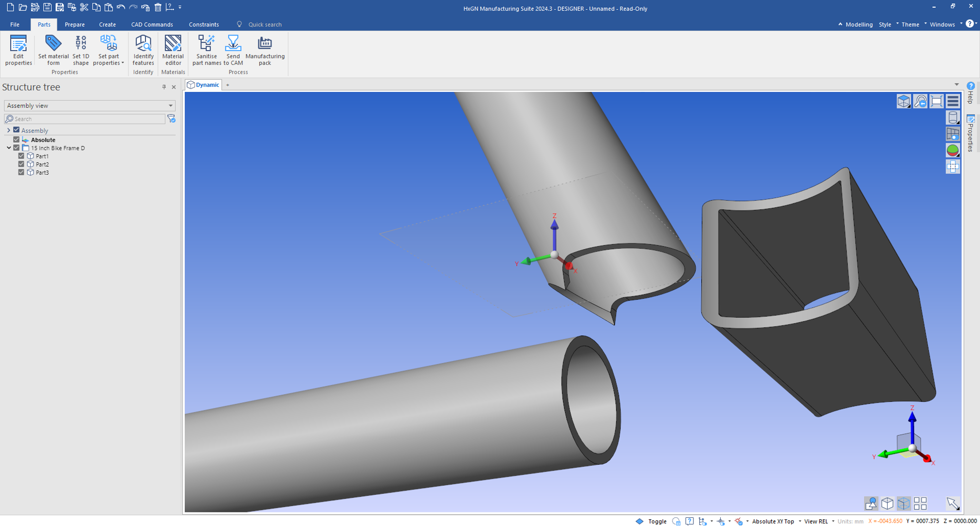Click the green-red sphere appearance icon
The width and height of the screenshot is (980, 527).
click(953, 150)
